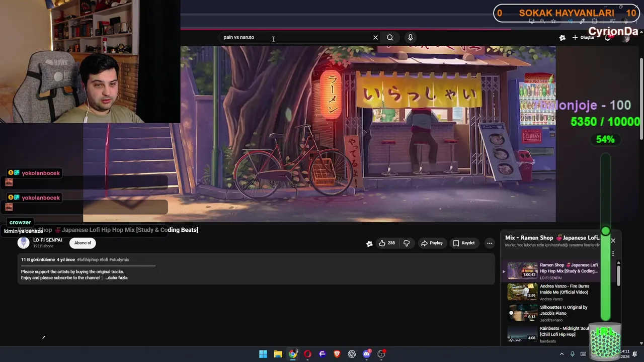Save the video using Kaydet
Viewport: 644px width, 362px height.
point(464,243)
